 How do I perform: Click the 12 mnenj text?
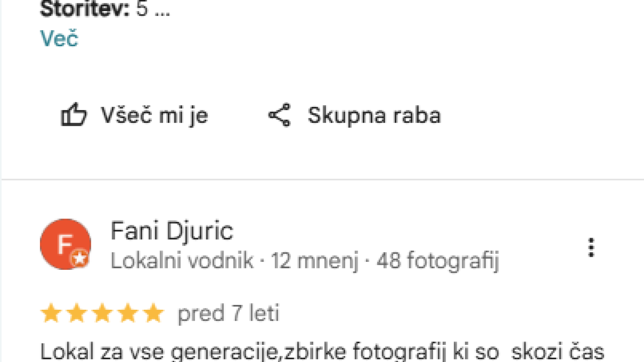click(315, 260)
